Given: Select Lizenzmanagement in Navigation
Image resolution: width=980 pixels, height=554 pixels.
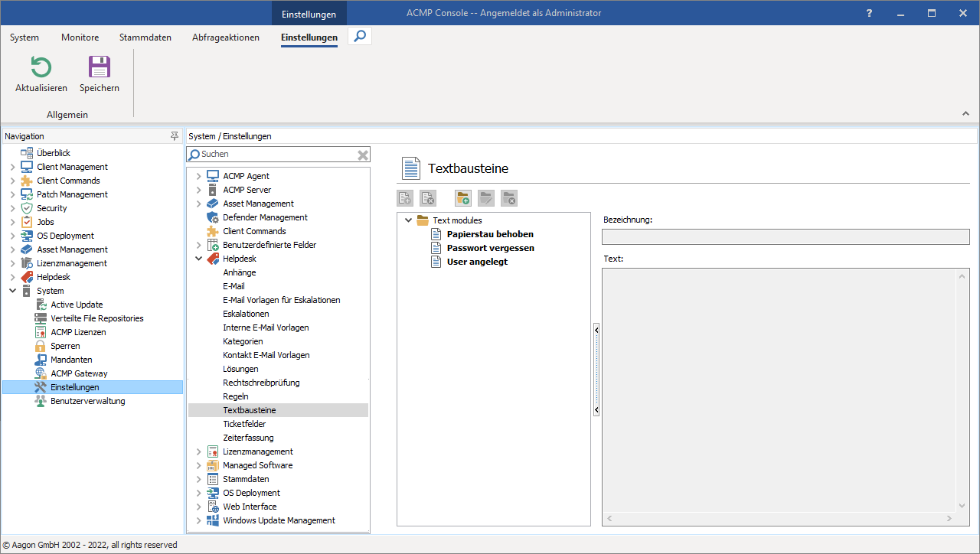Looking at the screenshot, I should coord(72,263).
